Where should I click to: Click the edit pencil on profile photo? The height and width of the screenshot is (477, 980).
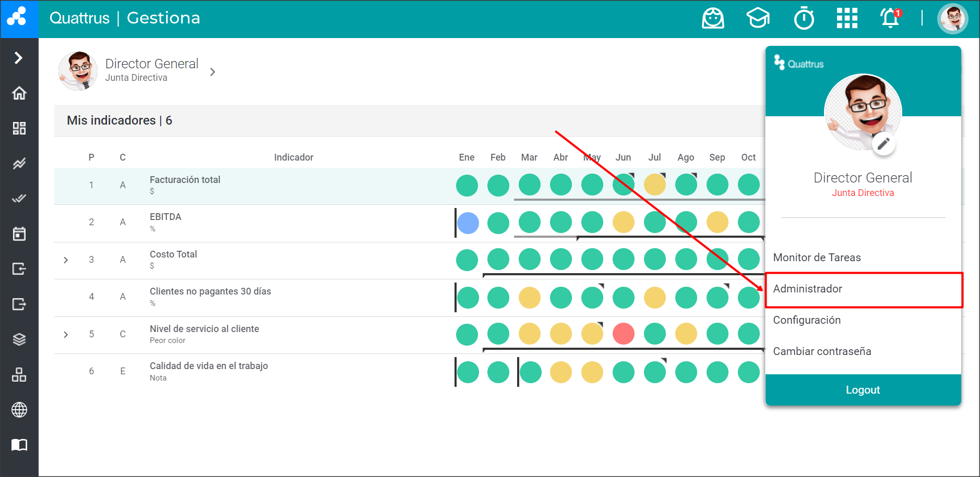click(883, 143)
